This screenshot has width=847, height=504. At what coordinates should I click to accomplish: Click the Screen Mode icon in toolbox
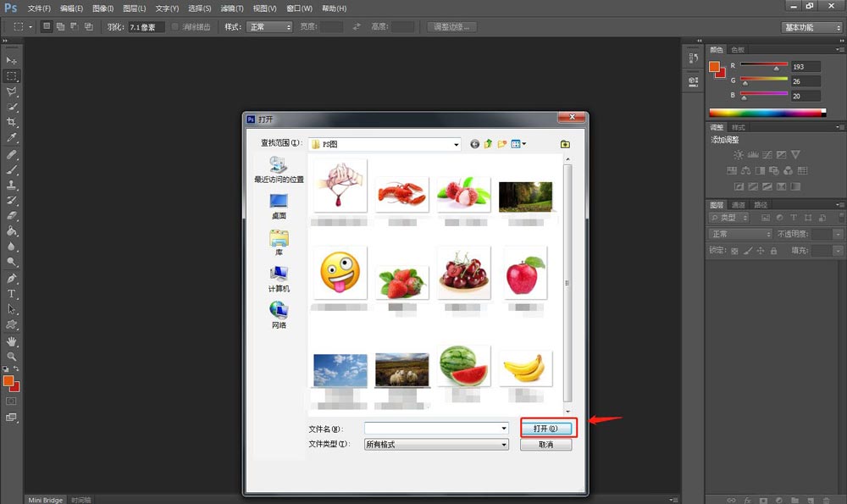(x=11, y=417)
